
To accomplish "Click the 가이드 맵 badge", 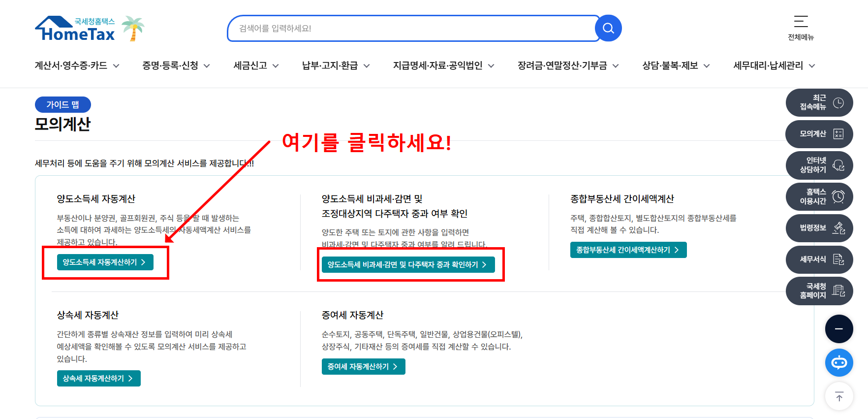I will click(63, 105).
